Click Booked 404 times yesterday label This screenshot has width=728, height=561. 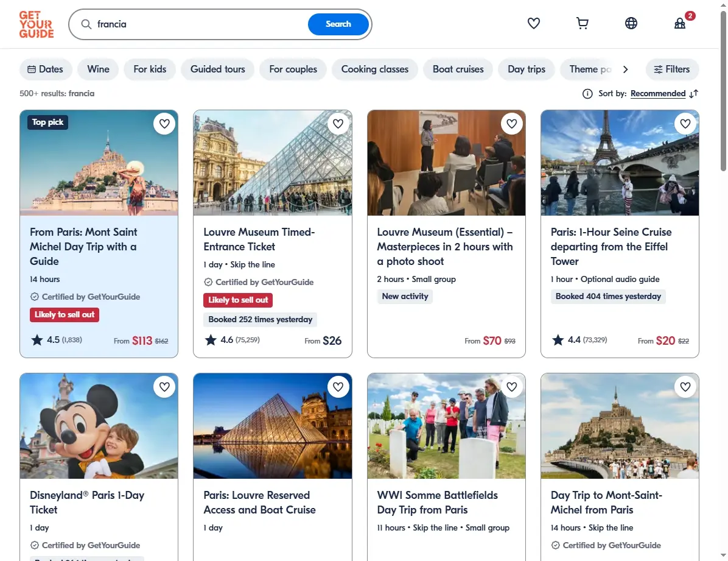(x=608, y=297)
